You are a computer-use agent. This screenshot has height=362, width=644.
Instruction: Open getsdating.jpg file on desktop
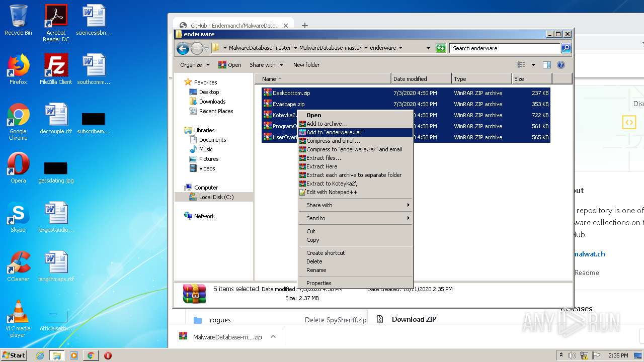(x=56, y=171)
